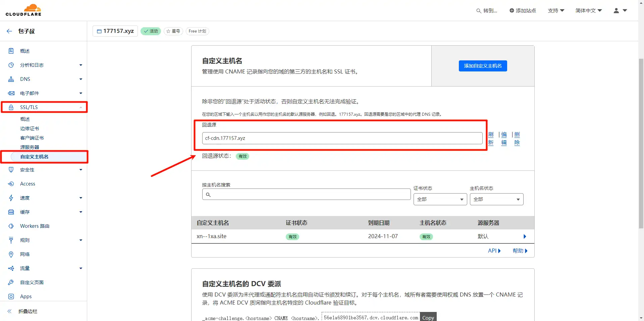Click the 分析和日志 pie chart icon

pyautogui.click(x=11, y=65)
